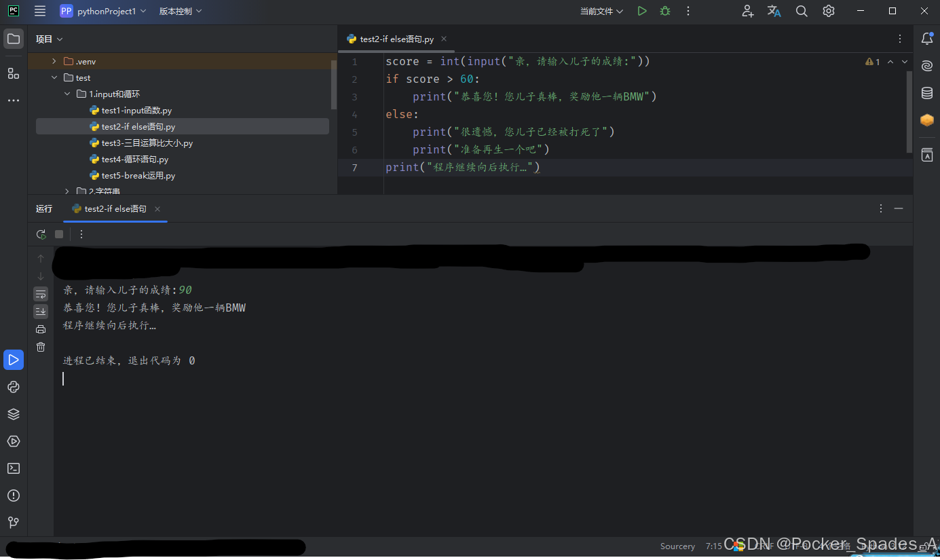
Task: Toggle scroll to end of console
Action: (41, 312)
